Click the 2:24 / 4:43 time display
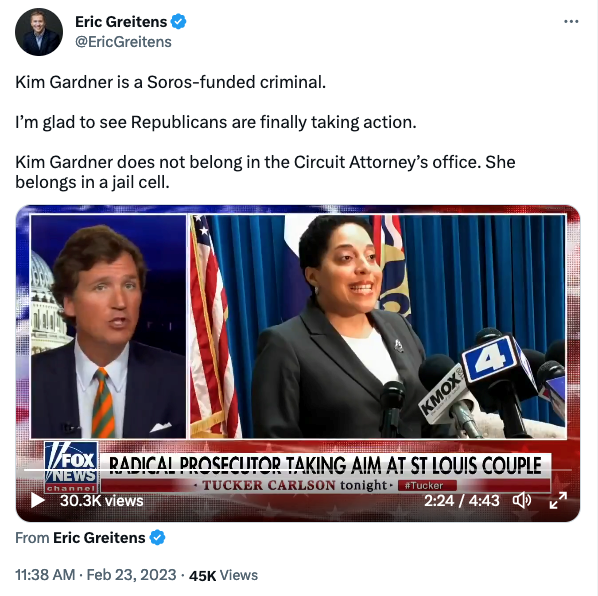 point(461,500)
